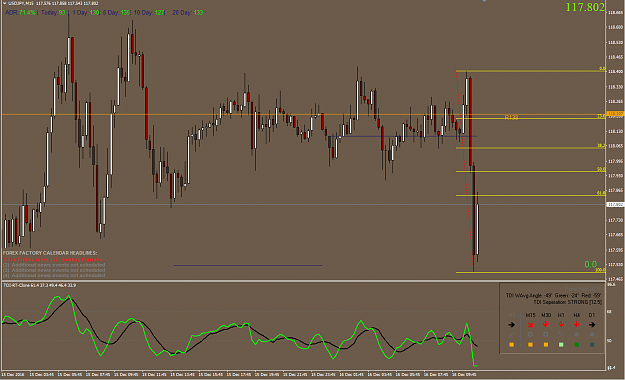
Task: Click the hollow circle icon under M30
Action: (x=546, y=335)
